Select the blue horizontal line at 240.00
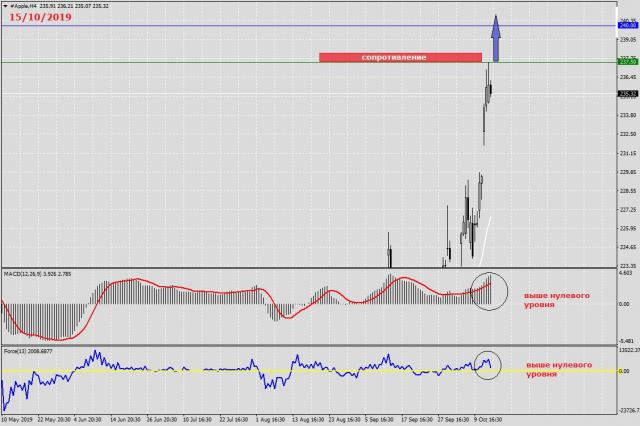 (250, 25)
